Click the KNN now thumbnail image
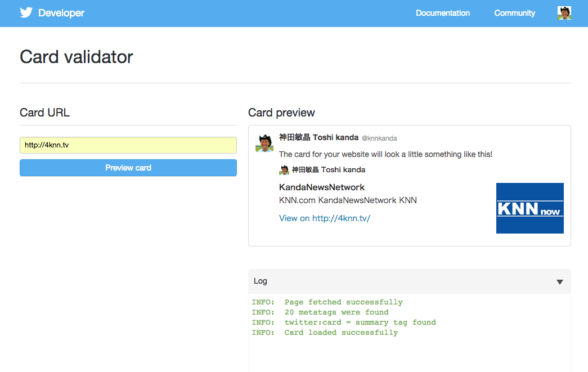The height and width of the screenshot is (372, 588). coord(529,208)
